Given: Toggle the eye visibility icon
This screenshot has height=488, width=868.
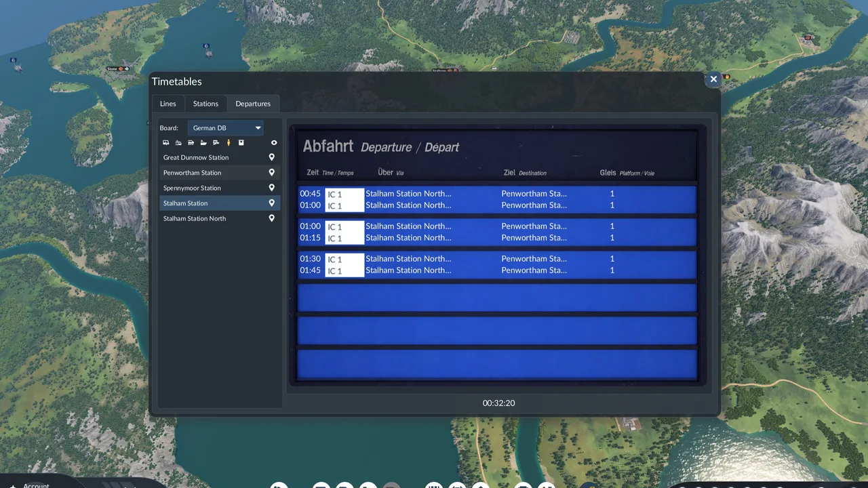Looking at the screenshot, I should click(274, 143).
